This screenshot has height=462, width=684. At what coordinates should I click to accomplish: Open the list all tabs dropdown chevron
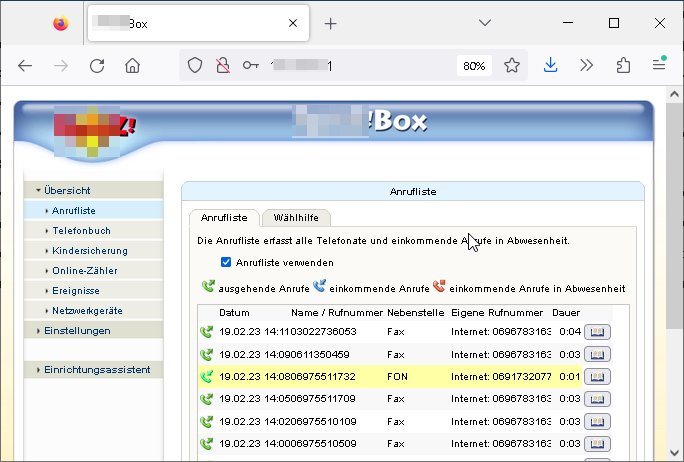click(x=485, y=23)
